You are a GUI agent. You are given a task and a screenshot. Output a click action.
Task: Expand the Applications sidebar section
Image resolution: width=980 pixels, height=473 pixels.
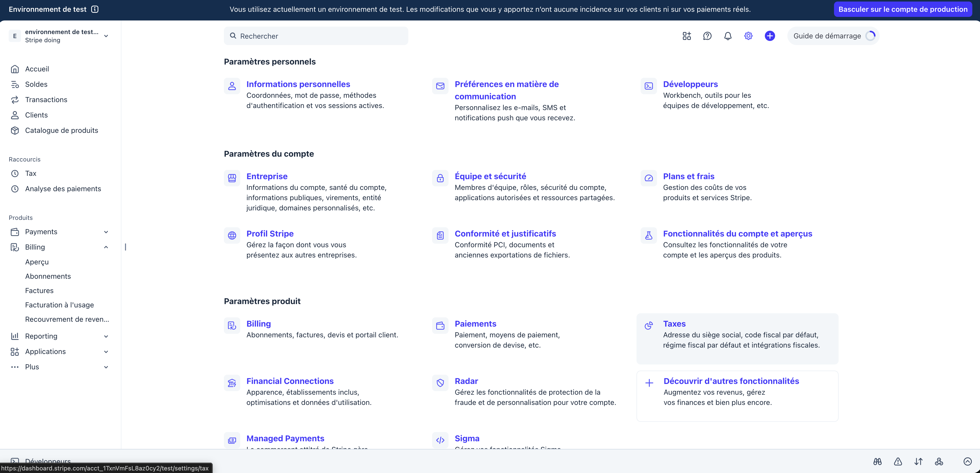pos(106,352)
